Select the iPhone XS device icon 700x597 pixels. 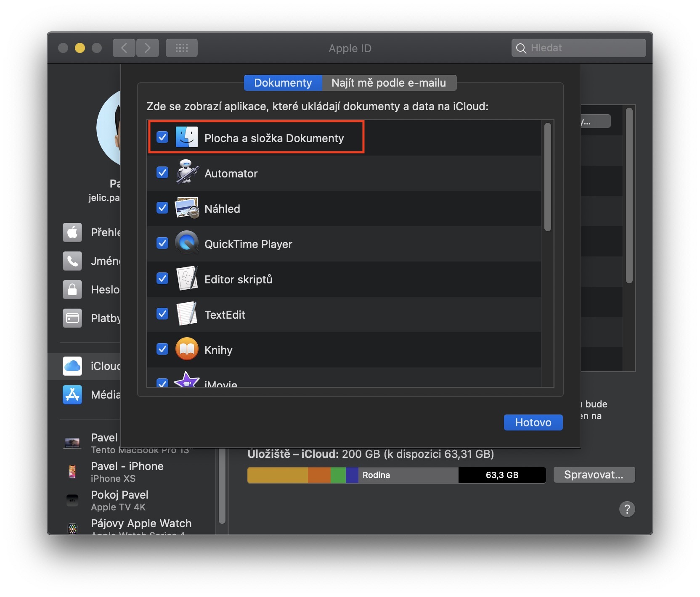click(72, 472)
